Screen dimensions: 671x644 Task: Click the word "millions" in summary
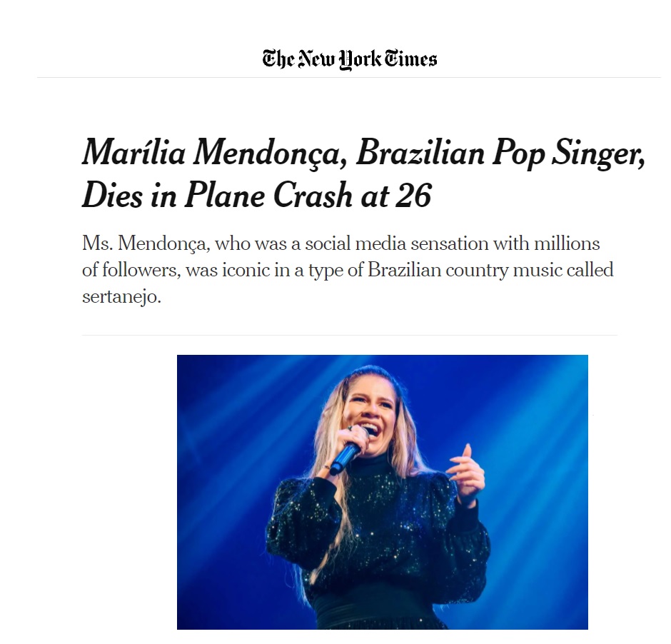point(567,243)
